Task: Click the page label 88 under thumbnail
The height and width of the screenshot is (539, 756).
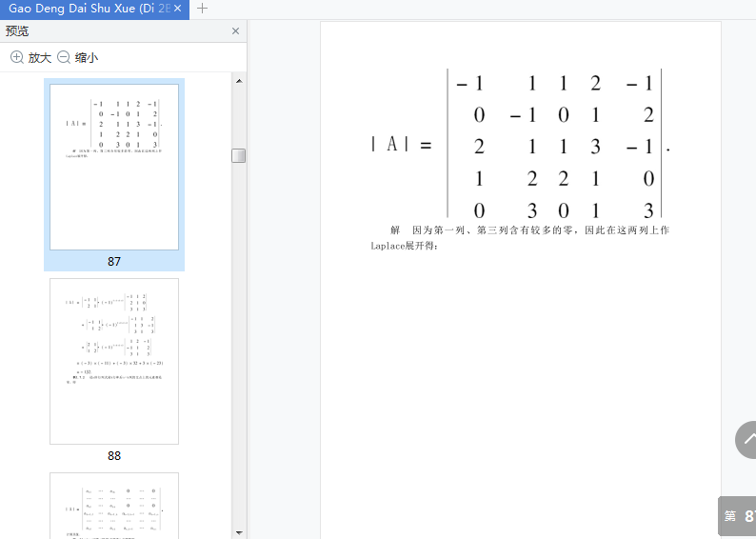Action: click(x=114, y=456)
